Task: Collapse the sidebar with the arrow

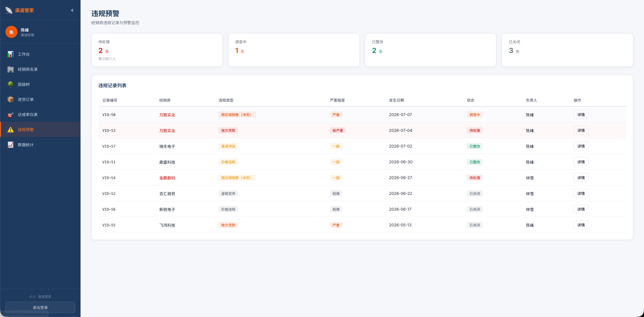Action: [x=72, y=10]
